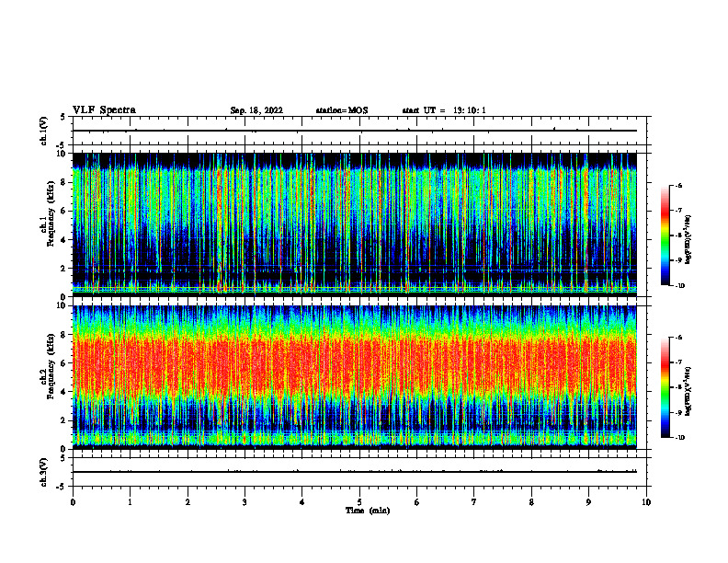Click the 'ch.1(V)' axis label
This screenshot has height=563, width=728.
pyautogui.click(x=43, y=131)
